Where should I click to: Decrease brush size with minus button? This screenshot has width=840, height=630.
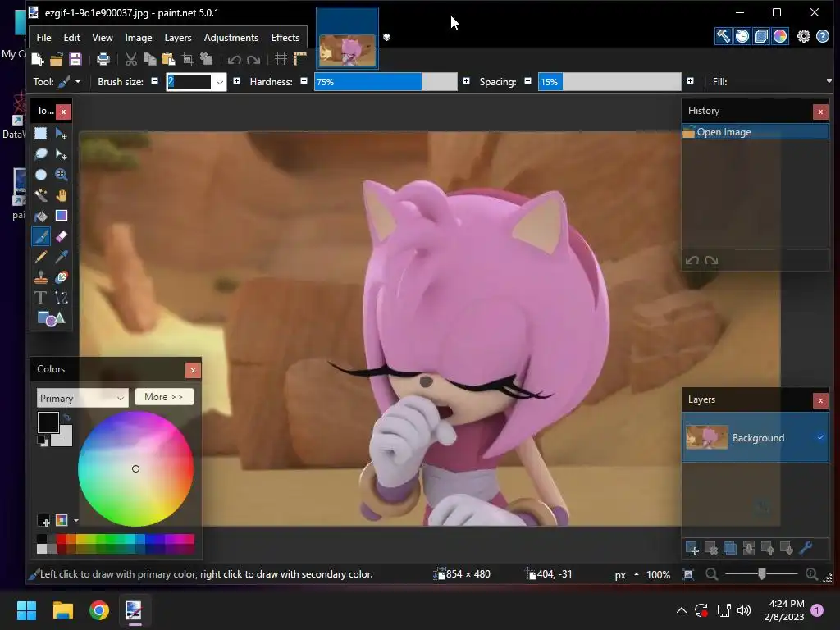(154, 81)
